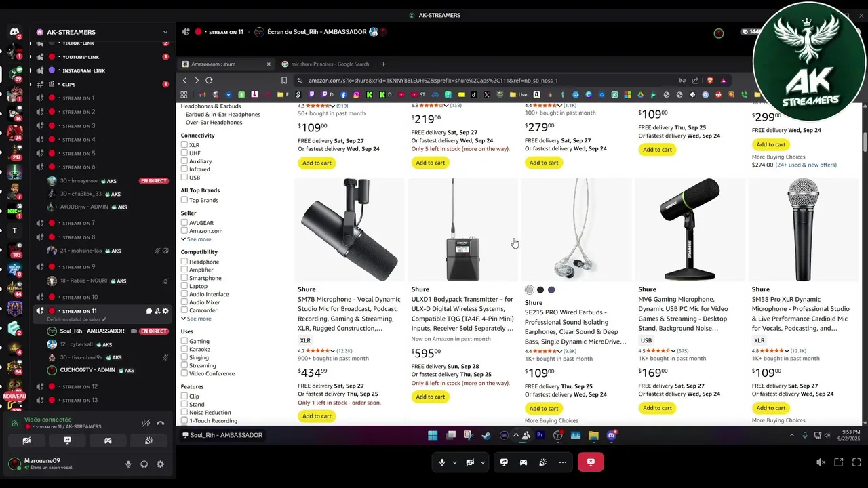
Task: Open the INSTAGRAM-LINK channel
Action: tap(83, 70)
